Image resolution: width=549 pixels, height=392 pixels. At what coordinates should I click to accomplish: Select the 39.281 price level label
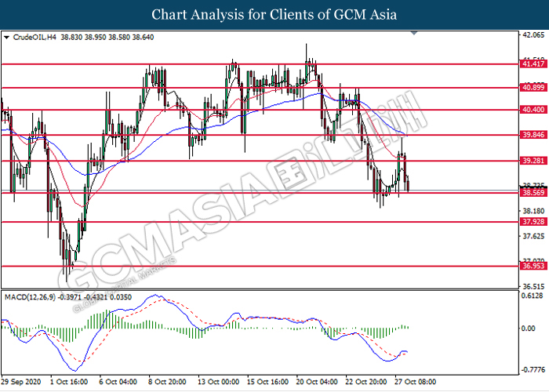[533, 161]
